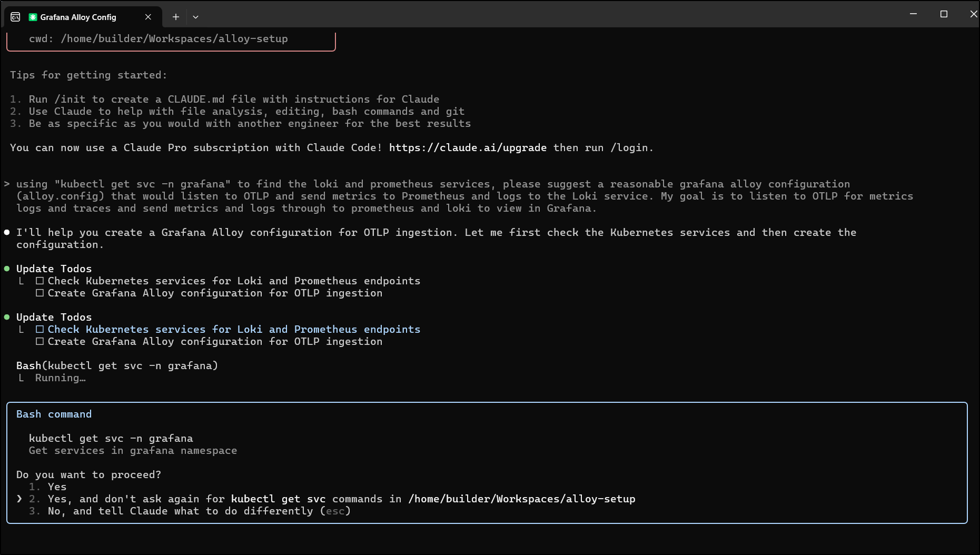Image resolution: width=980 pixels, height=555 pixels.
Task: Click the user prompt line starting with 'using "kubectl'
Action: (433, 184)
